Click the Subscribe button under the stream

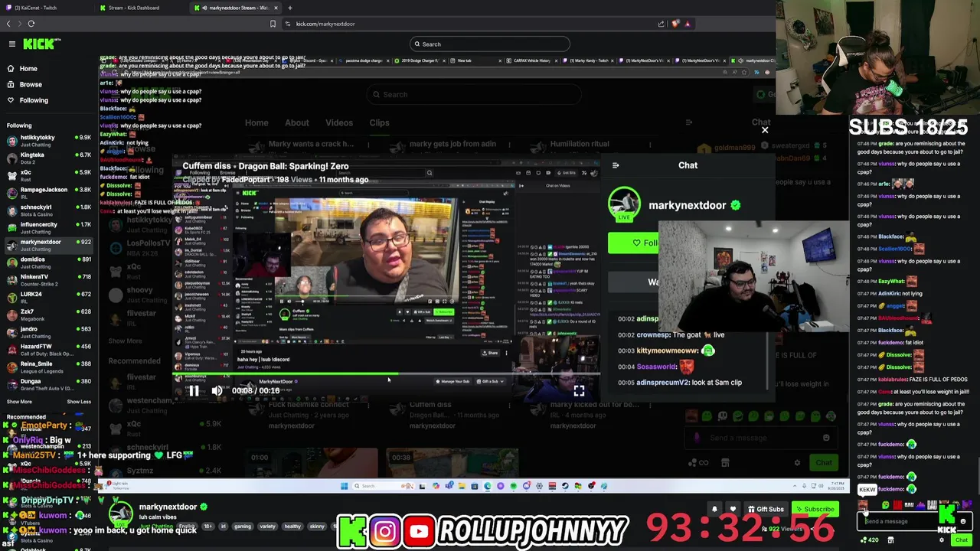tap(815, 509)
